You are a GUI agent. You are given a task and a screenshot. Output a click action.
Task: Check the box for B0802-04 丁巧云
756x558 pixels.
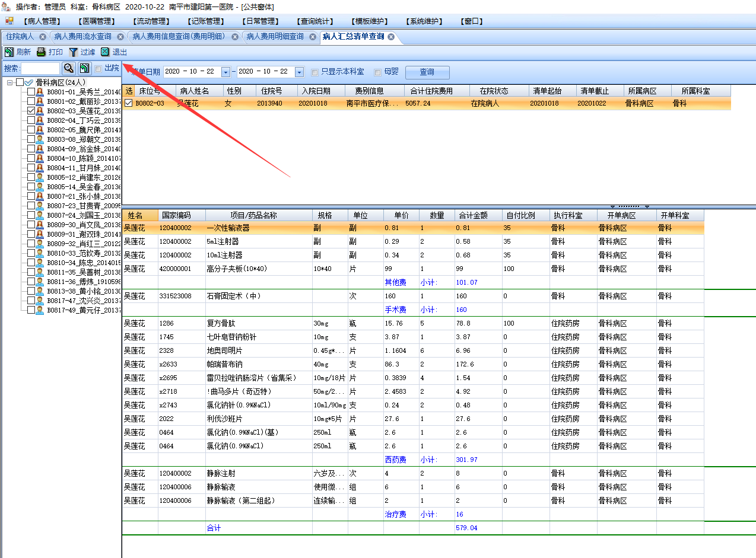(x=31, y=120)
